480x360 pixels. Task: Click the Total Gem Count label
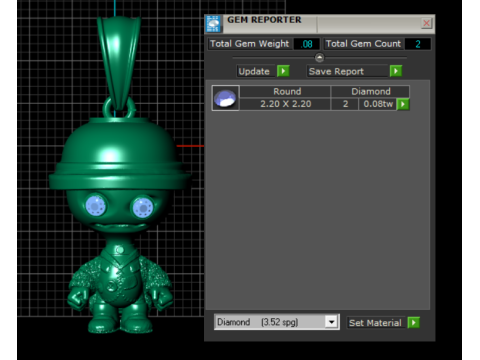click(363, 44)
